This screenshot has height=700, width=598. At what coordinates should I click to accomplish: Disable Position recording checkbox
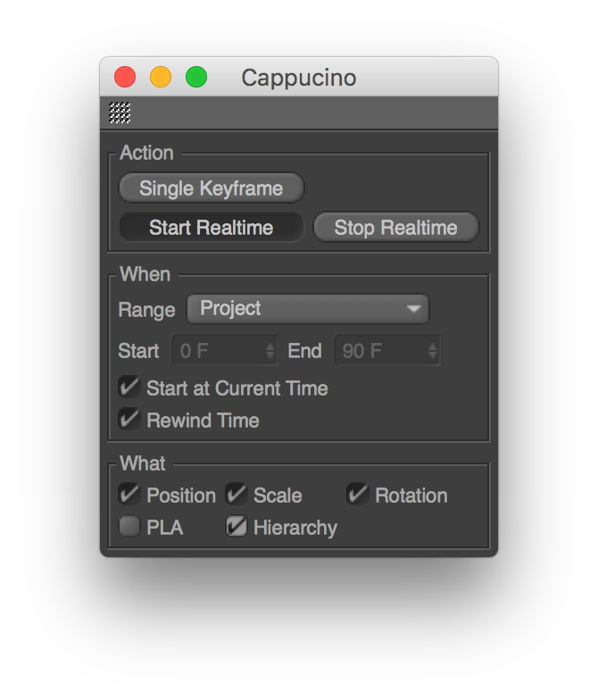[129, 495]
